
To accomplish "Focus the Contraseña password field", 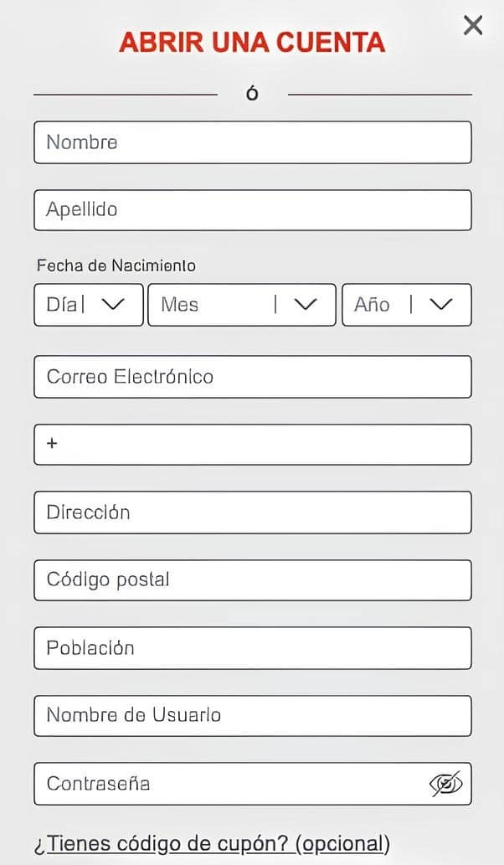I will click(226, 784).
